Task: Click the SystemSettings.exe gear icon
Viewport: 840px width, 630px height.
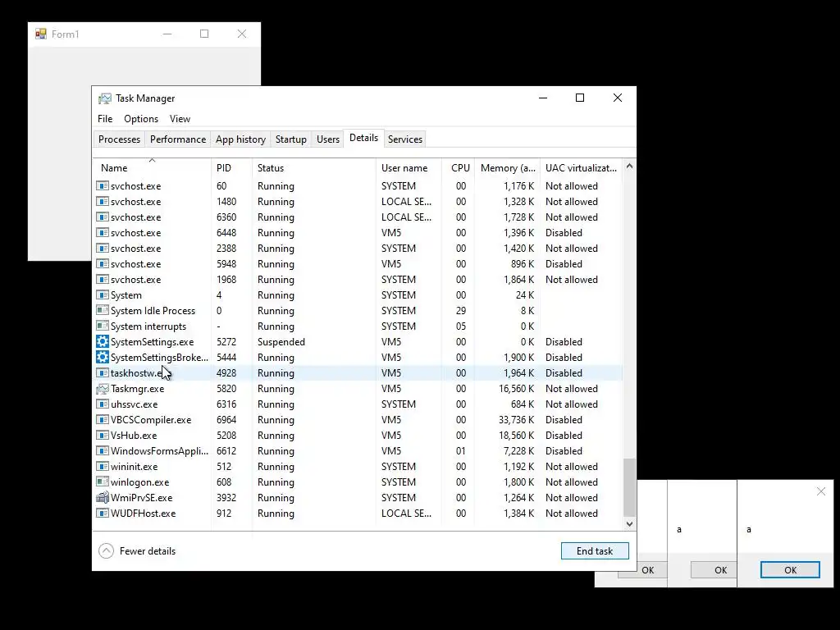Action: coord(103,342)
